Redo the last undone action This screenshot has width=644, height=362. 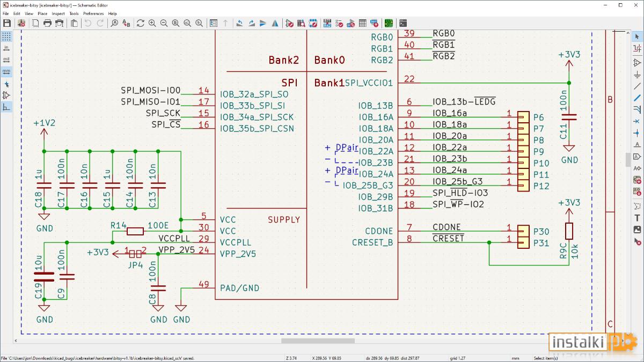[x=100, y=23]
